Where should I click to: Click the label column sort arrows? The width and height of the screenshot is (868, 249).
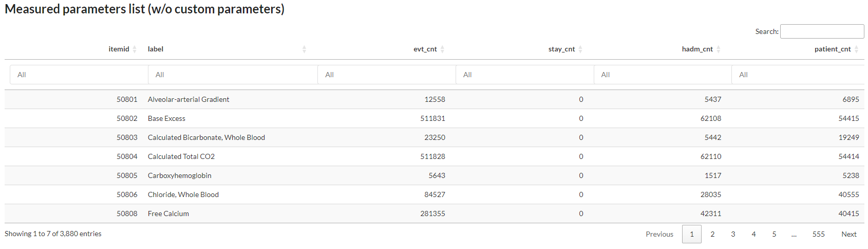coord(304,49)
